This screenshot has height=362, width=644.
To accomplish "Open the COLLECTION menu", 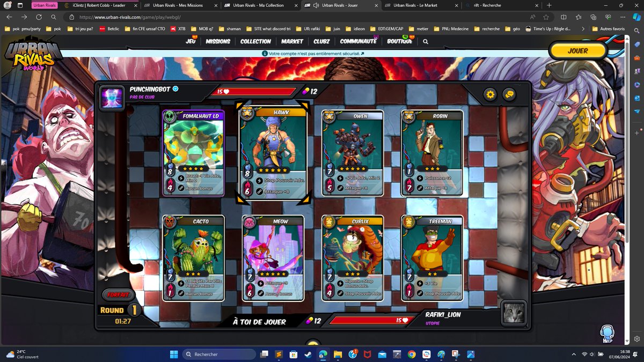I will 255,41.
